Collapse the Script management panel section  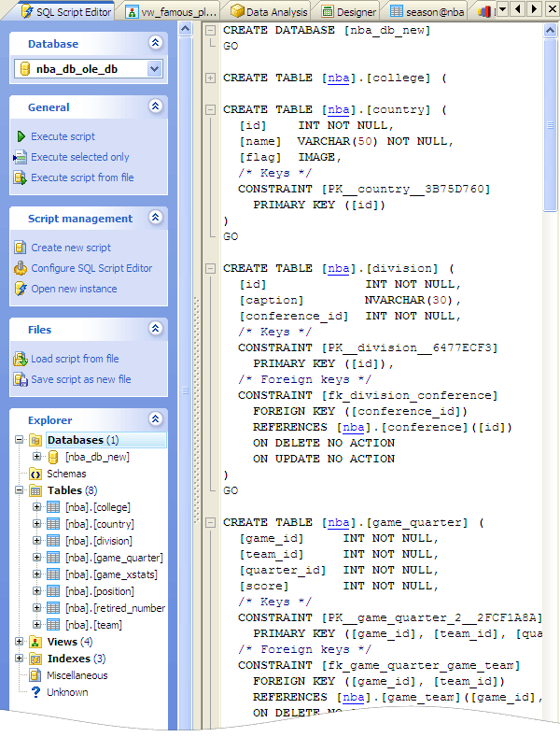(156, 217)
